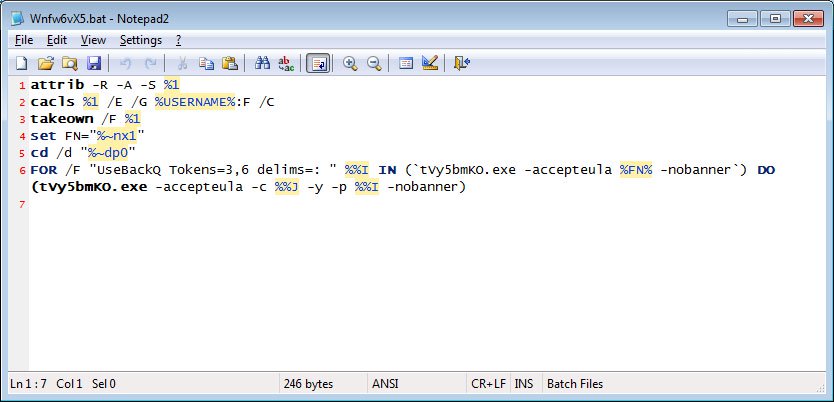Click the Cut scissors icon
The image size is (834, 402).
coord(182,63)
